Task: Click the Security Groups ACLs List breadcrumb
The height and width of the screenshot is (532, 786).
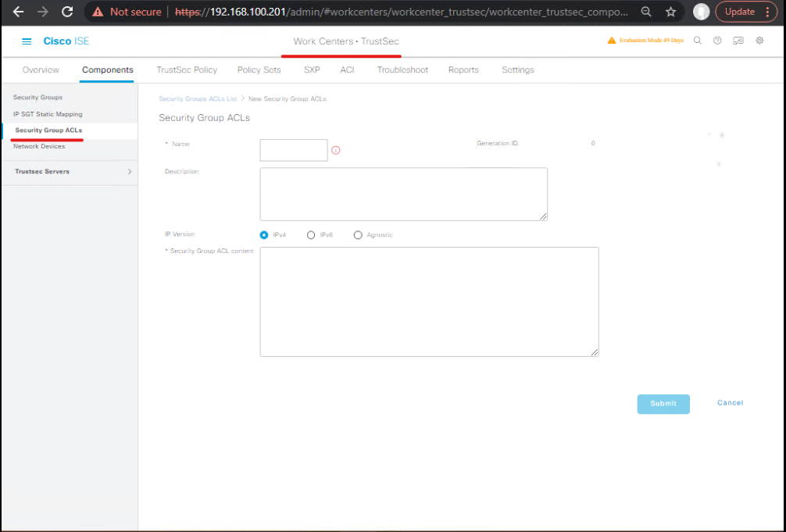Action: [198, 98]
